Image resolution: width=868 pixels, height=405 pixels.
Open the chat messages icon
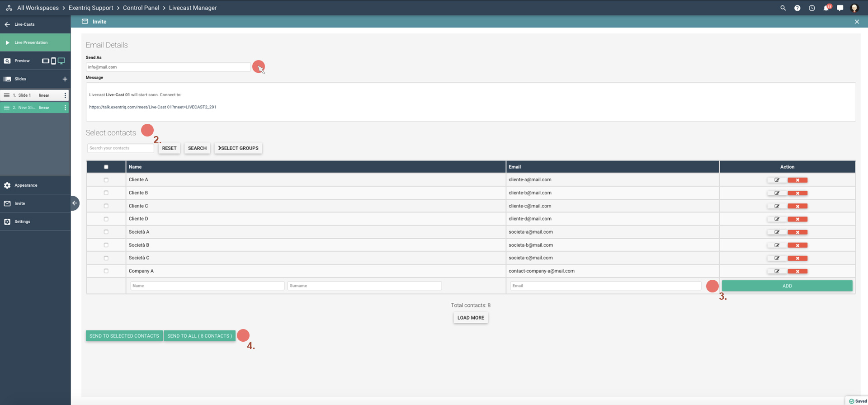[x=840, y=8]
